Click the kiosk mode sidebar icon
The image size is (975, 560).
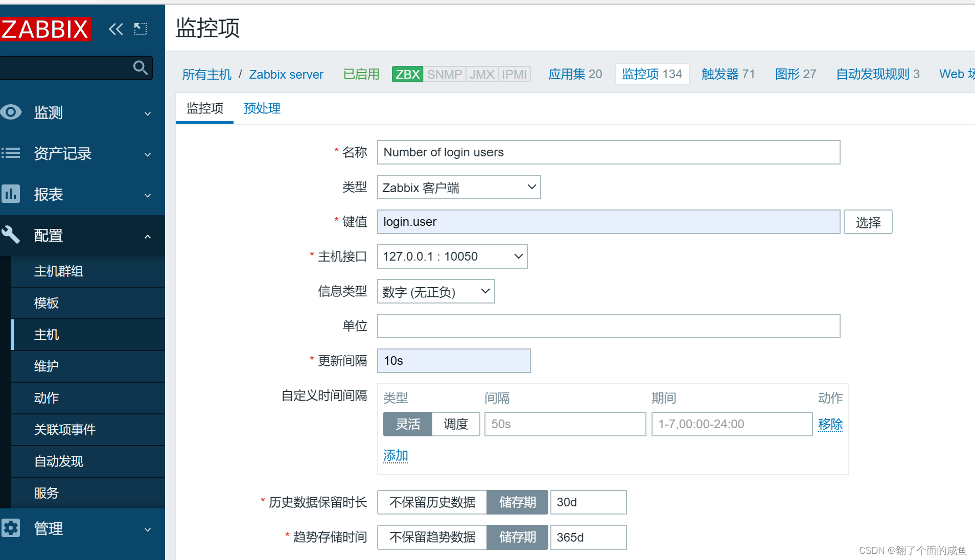coord(141,29)
